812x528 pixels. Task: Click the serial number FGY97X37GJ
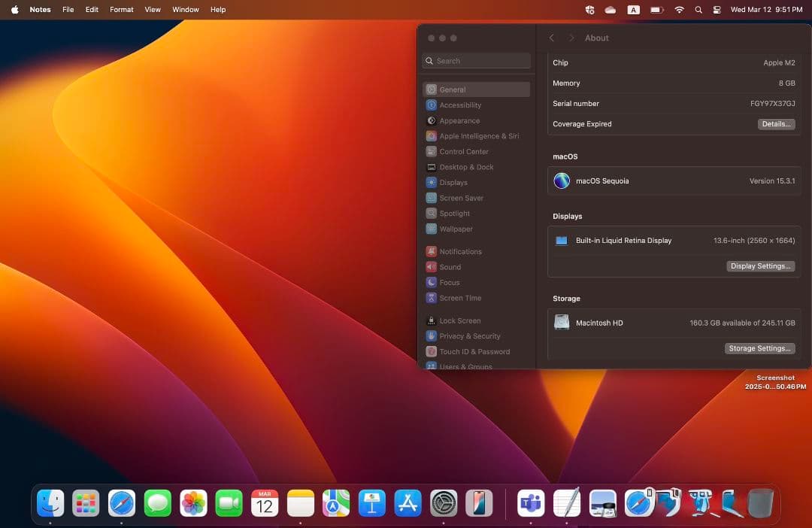(x=772, y=104)
